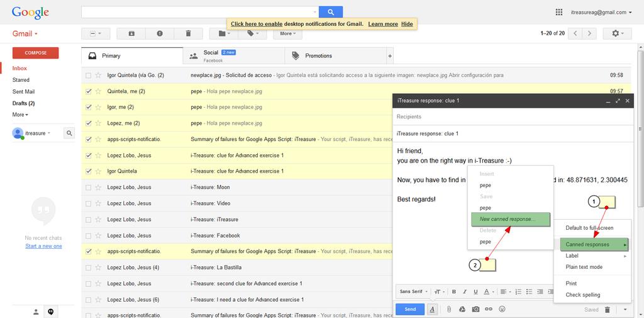Click the Archive toolbar icon
The width and height of the screenshot is (644, 318).
(131, 34)
